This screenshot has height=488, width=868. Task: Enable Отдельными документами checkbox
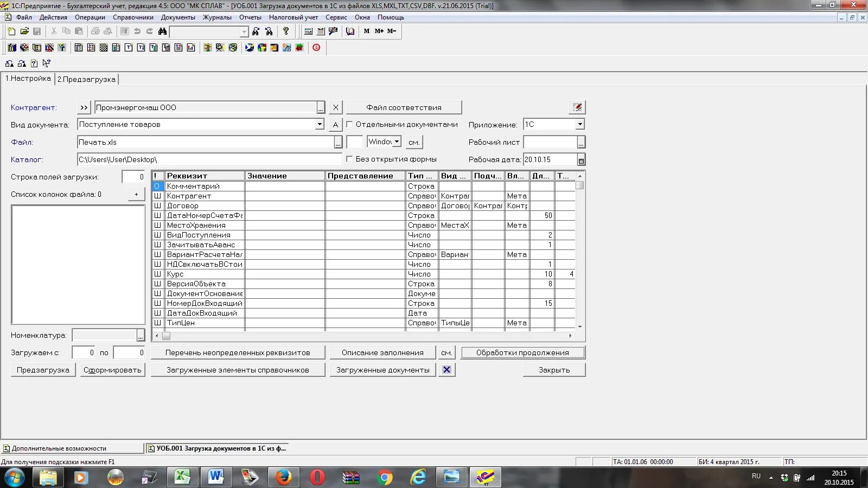coord(349,124)
